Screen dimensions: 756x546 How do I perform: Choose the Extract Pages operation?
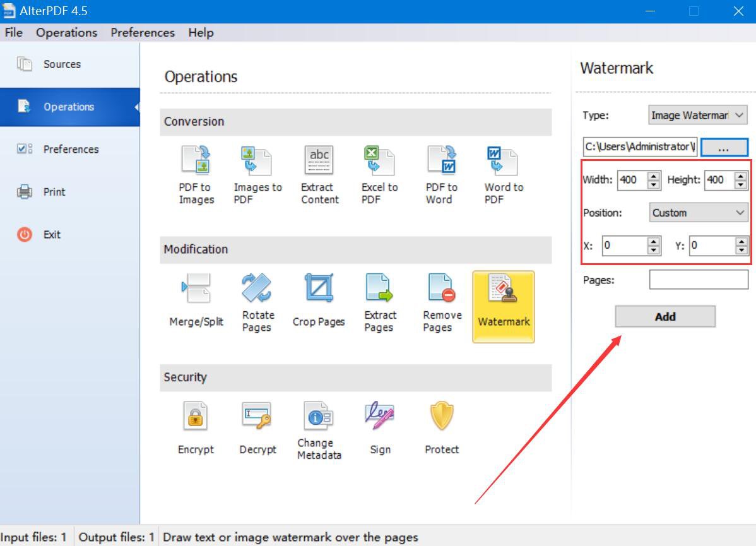point(380,302)
